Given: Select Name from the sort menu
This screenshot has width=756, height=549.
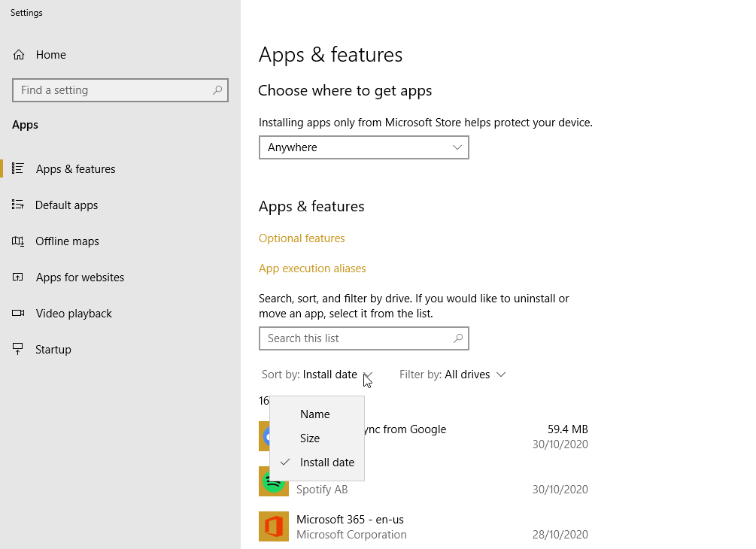Looking at the screenshot, I should (x=315, y=414).
